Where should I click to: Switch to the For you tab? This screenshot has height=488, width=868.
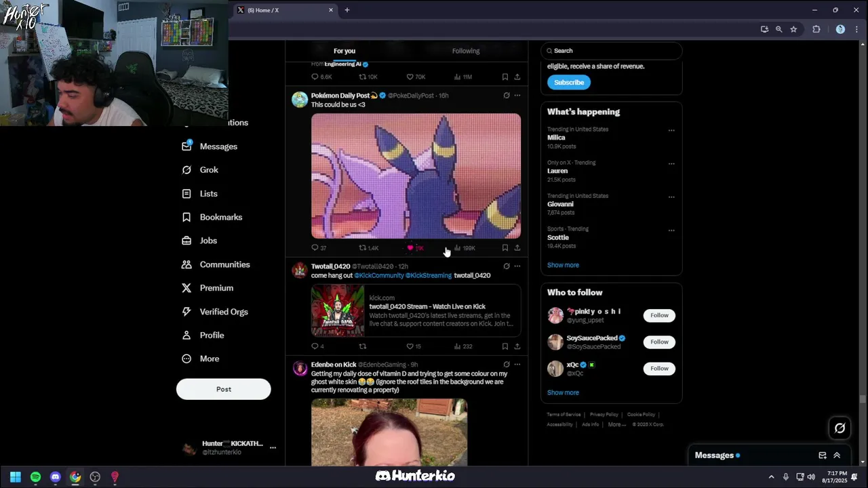coord(344,51)
